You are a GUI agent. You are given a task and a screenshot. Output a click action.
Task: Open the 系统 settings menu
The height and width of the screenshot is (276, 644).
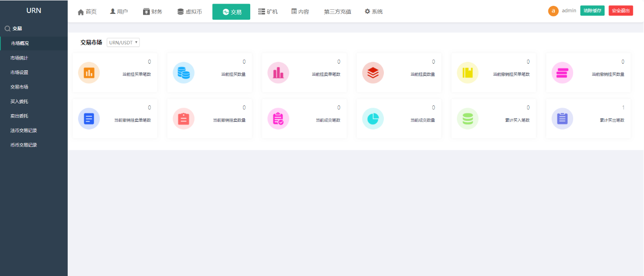[374, 12]
